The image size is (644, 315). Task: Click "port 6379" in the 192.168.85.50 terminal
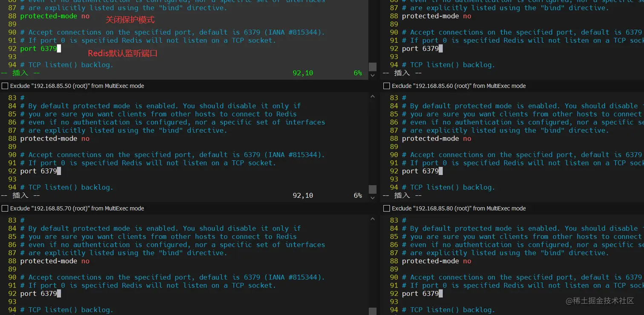click(x=38, y=171)
